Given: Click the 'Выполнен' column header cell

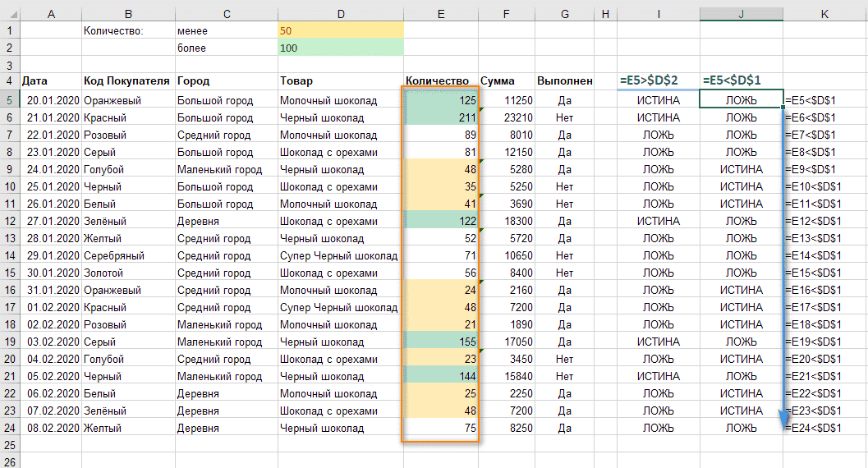Looking at the screenshot, I should 564,81.
